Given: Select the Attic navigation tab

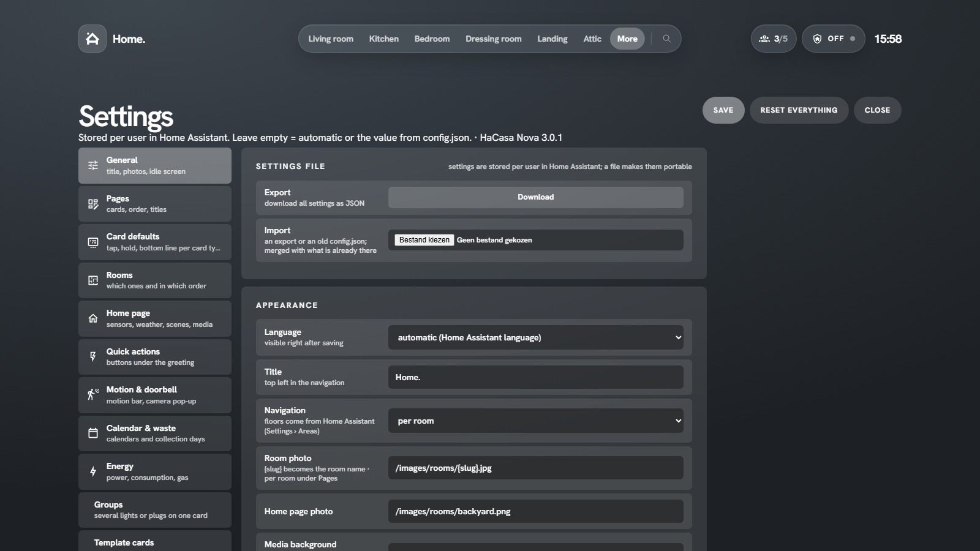Looking at the screenshot, I should (x=592, y=39).
